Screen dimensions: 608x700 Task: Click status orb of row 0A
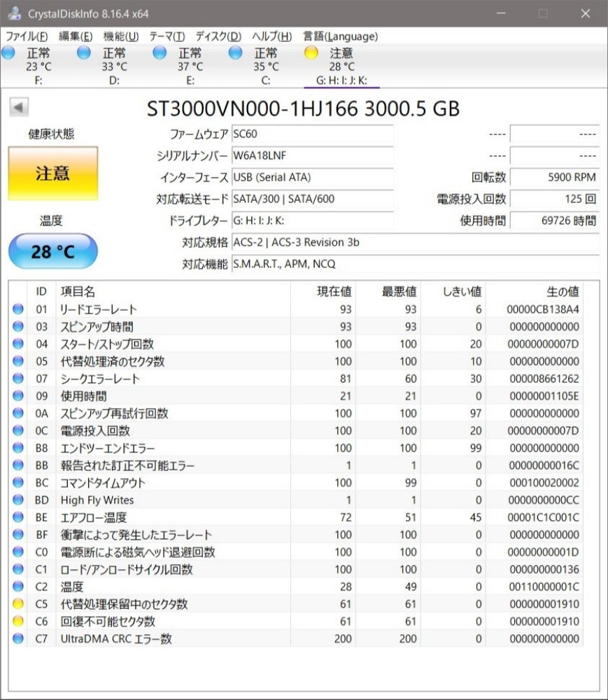click(18, 413)
